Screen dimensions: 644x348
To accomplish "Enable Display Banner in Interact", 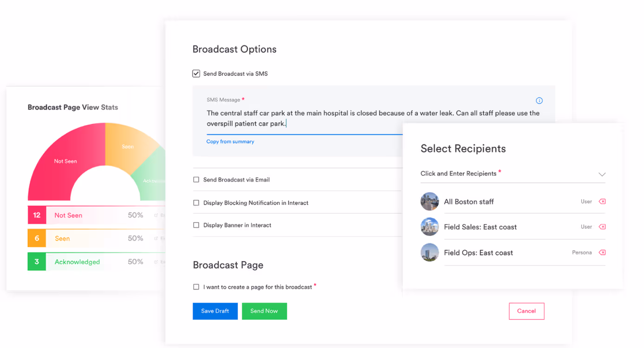I will [x=196, y=225].
